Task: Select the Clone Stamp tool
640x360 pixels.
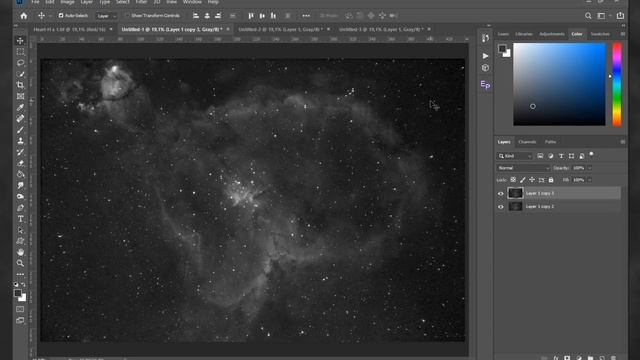Action: point(20,141)
